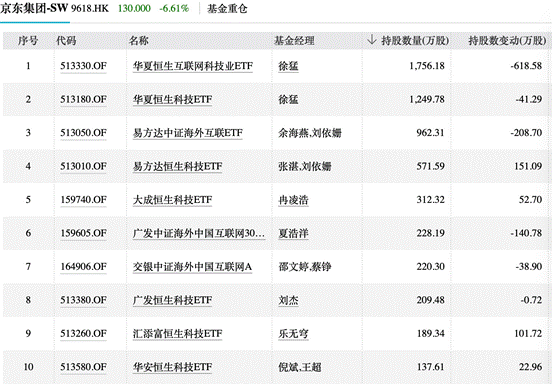Select holding value 1,249.78
Screen dimensions: 552x384
coord(427,100)
